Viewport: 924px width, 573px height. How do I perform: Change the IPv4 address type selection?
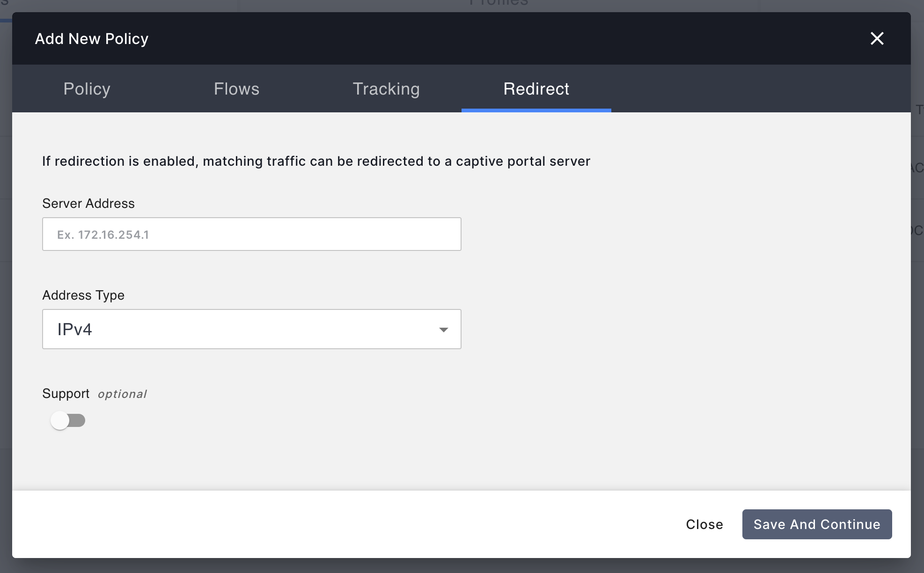click(x=252, y=329)
